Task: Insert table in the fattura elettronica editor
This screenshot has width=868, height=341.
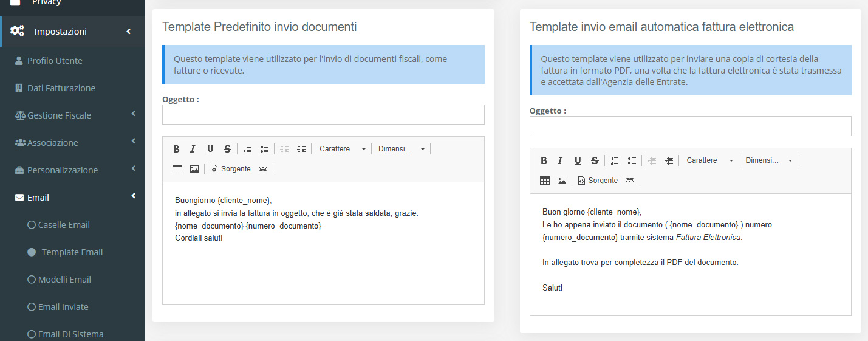Action: tap(545, 181)
